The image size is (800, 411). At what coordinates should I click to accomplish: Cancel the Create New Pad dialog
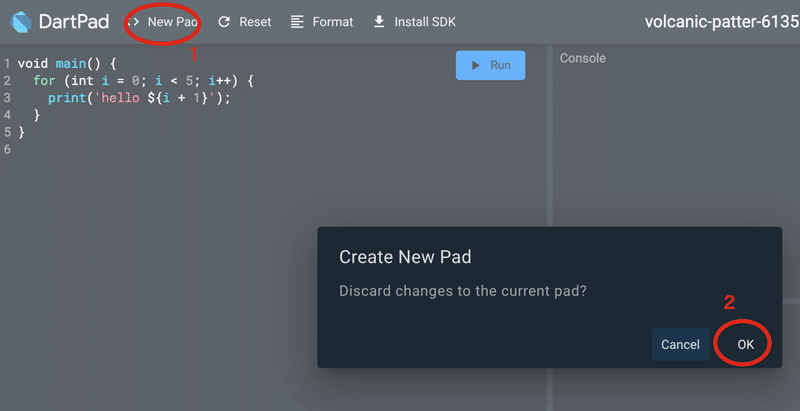[680, 344]
